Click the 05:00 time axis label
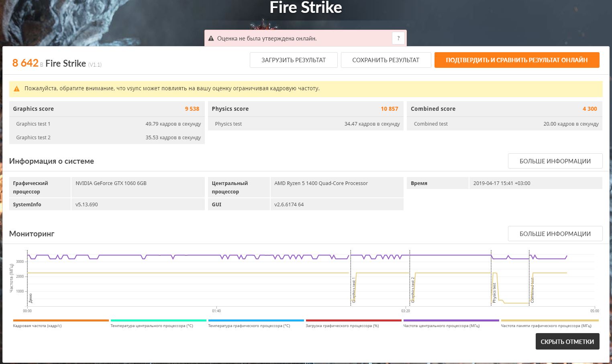Viewport: 612px width, 364px height. [595, 311]
